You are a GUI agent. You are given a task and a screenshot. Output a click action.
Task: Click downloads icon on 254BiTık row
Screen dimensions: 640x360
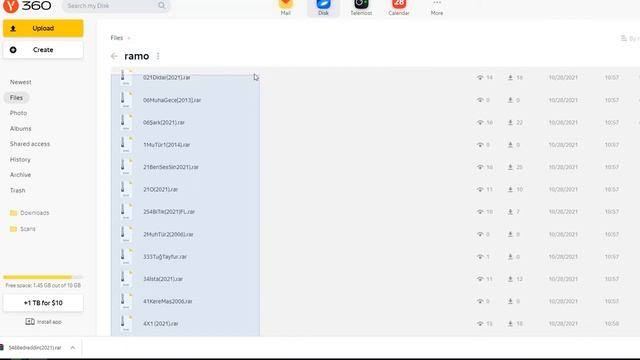(x=510, y=212)
